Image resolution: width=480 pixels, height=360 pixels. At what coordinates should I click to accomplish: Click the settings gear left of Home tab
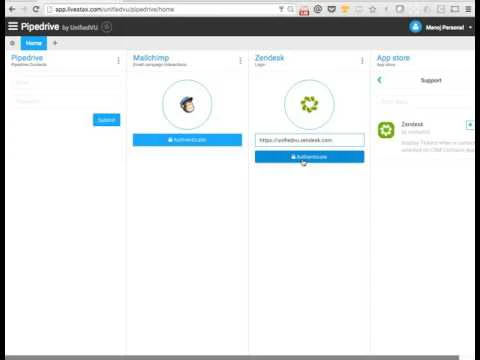tap(12, 43)
